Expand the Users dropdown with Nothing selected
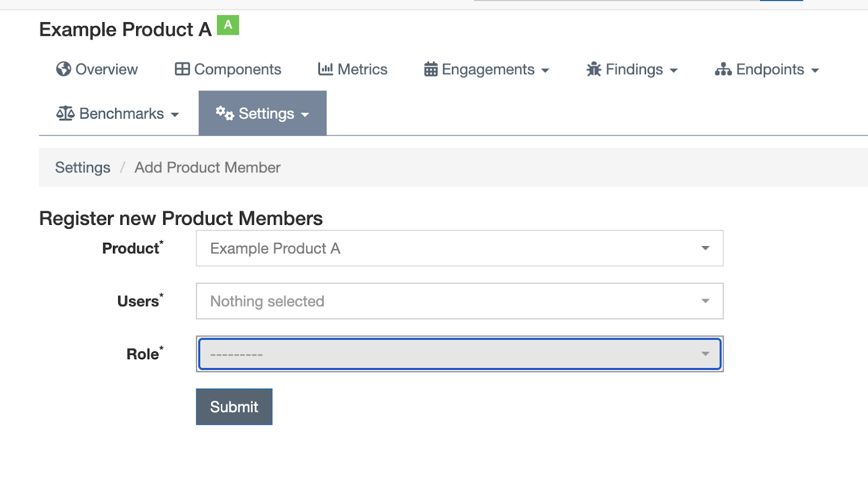 [459, 301]
